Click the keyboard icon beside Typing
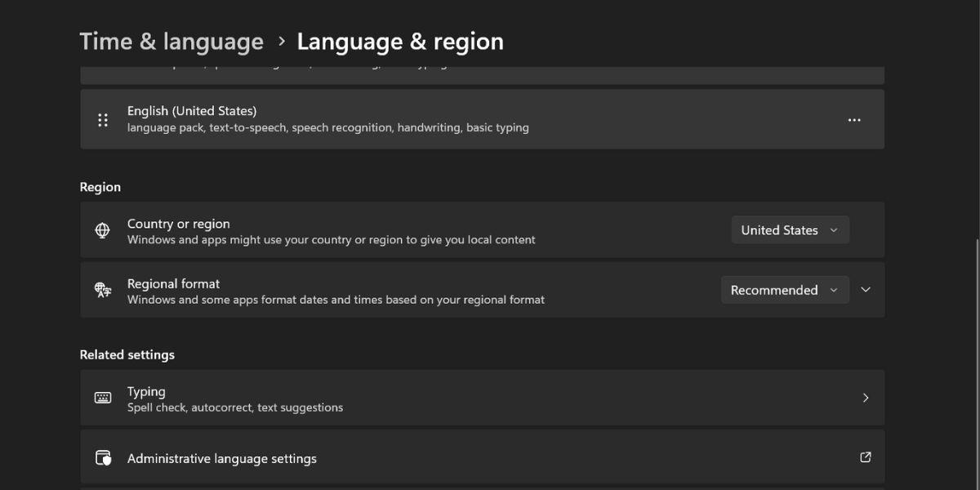 (103, 398)
